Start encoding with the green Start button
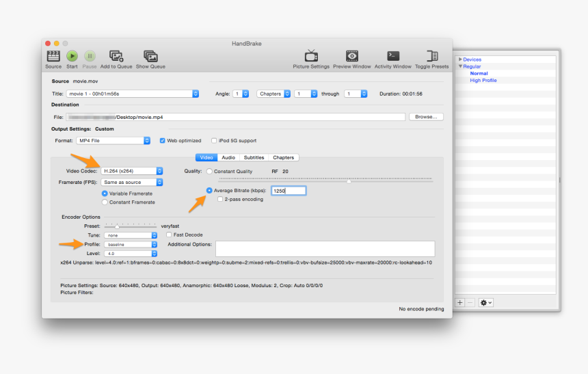This screenshot has height=374, width=588. pos(72,56)
